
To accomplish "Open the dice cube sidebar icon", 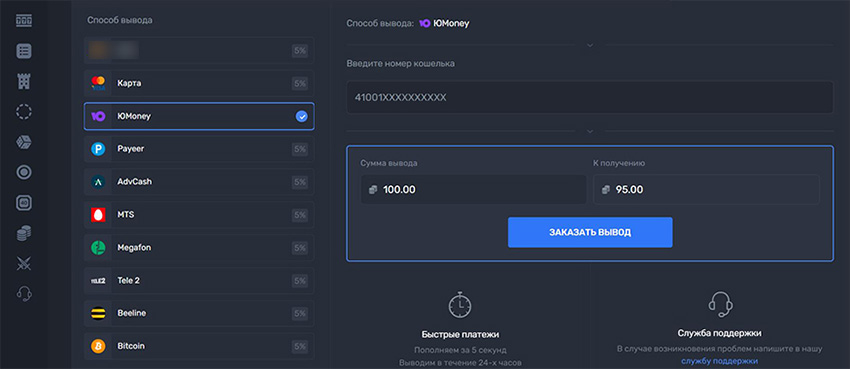I will [x=24, y=142].
